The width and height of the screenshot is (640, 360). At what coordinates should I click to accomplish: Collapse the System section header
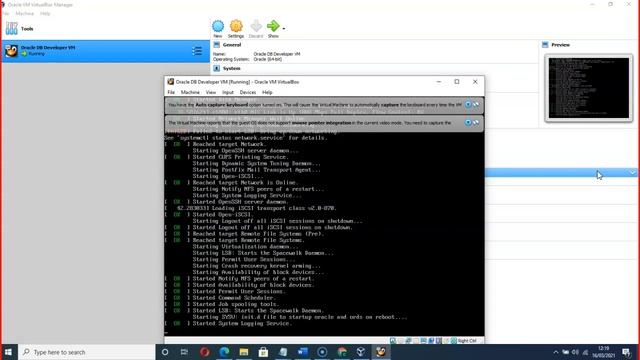click(x=231, y=68)
